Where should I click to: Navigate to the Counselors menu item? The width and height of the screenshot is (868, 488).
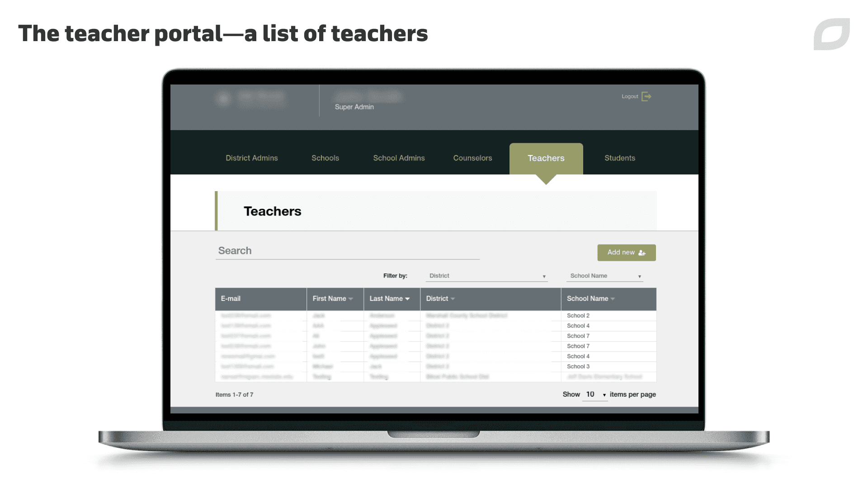[473, 158]
